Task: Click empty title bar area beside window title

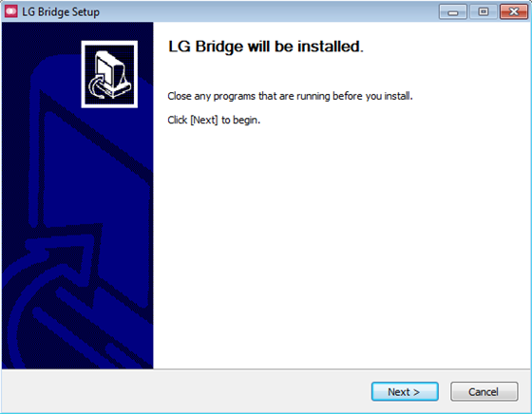Action: pyautogui.click(x=268, y=11)
